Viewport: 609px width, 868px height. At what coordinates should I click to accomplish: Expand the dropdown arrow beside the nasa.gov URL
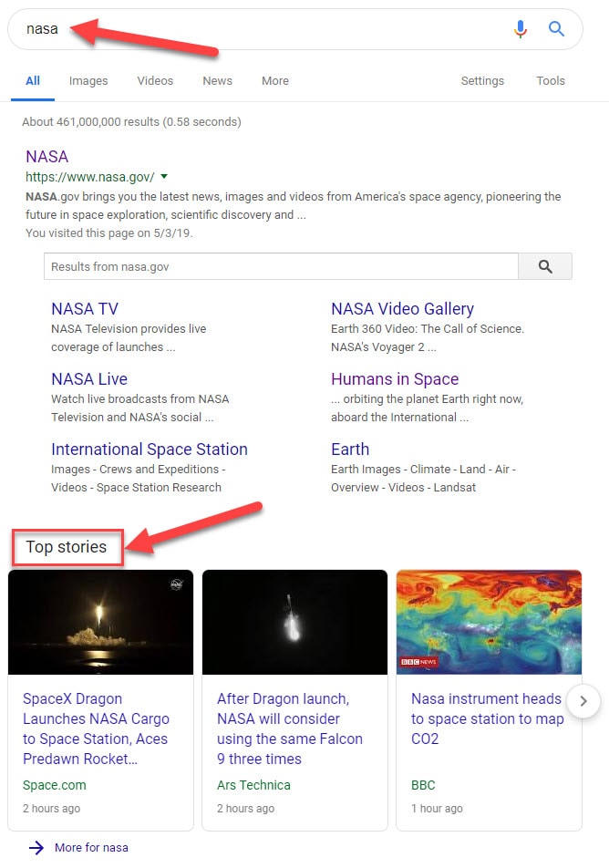165,177
